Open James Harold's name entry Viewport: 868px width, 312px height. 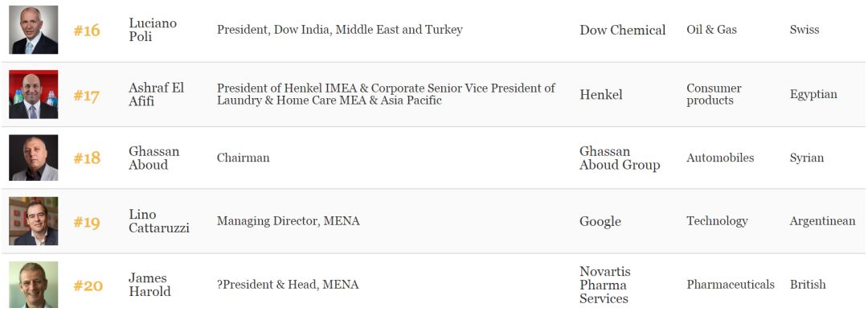(x=149, y=285)
